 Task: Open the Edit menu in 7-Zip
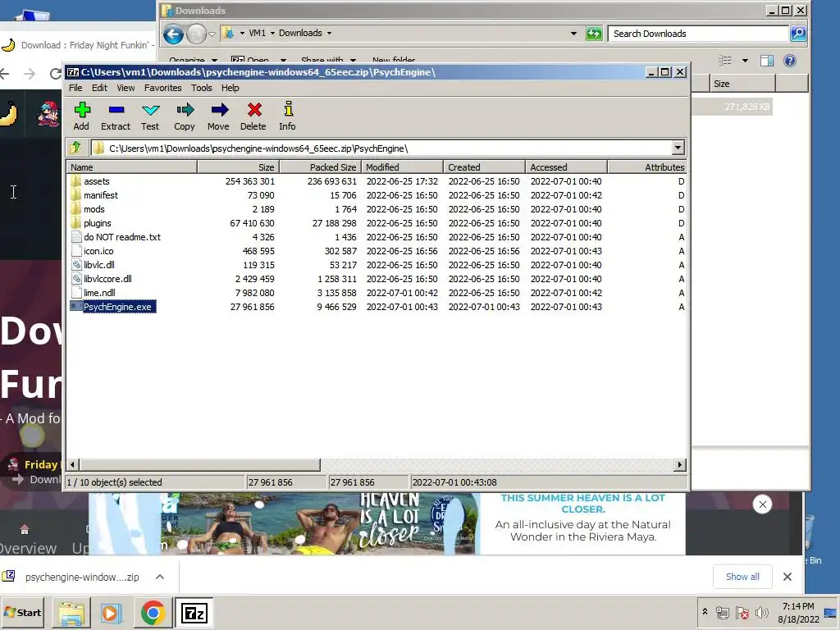pos(99,88)
